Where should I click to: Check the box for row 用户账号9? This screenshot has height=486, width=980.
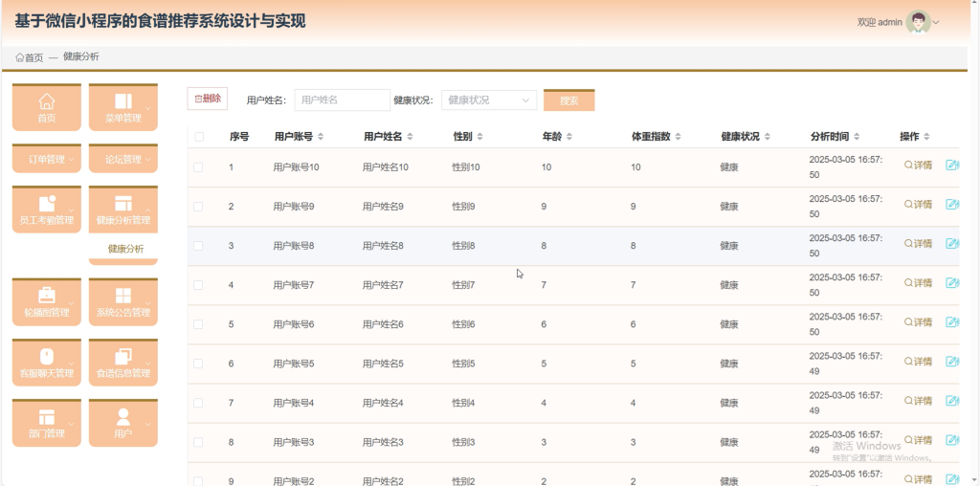click(x=198, y=207)
